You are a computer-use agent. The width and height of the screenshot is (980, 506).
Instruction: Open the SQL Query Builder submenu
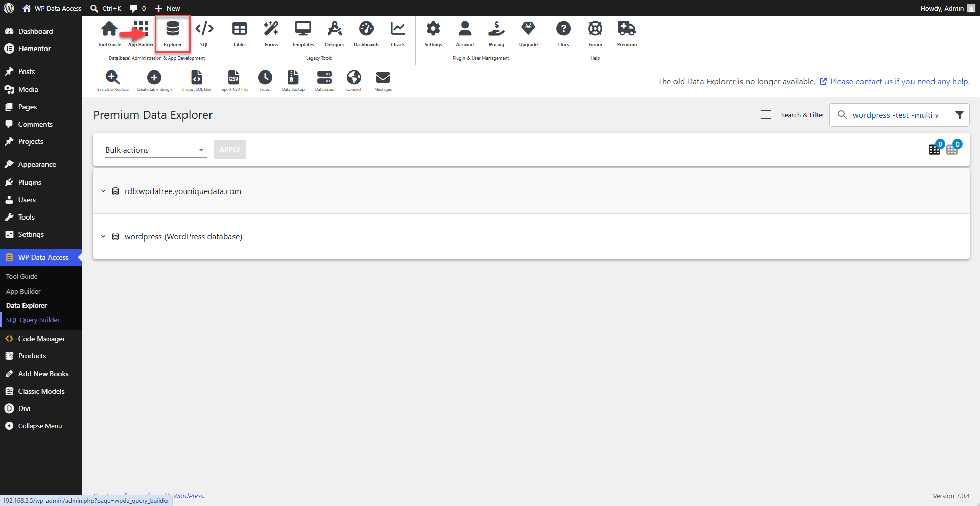tap(33, 320)
